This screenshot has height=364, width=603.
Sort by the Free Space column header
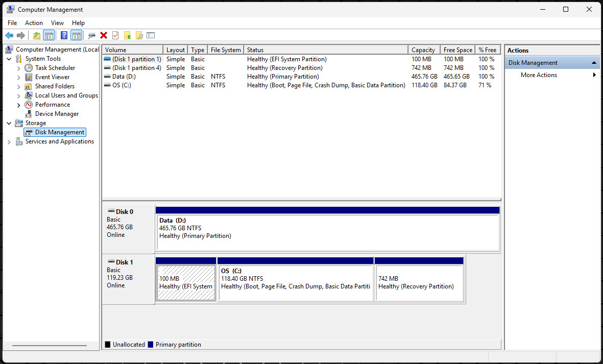(457, 50)
